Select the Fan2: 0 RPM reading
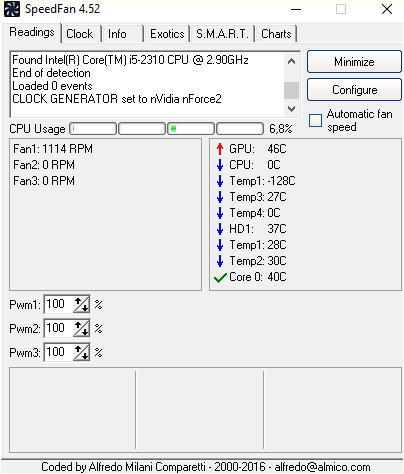Screen dimensions: 404x474 (44, 165)
